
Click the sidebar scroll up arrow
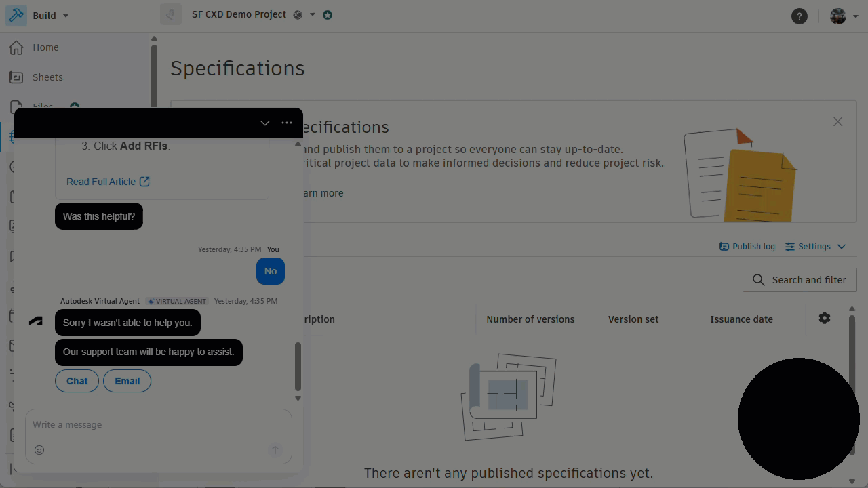154,39
